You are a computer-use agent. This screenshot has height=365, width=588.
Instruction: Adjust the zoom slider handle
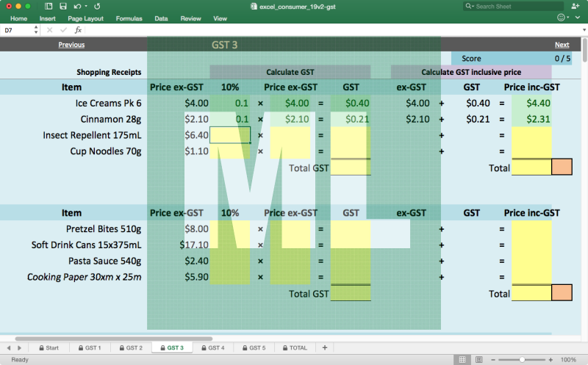coord(522,360)
